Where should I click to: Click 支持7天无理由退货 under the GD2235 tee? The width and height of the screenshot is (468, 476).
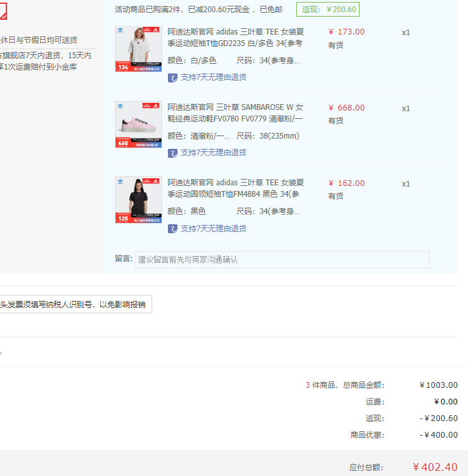(213, 77)
